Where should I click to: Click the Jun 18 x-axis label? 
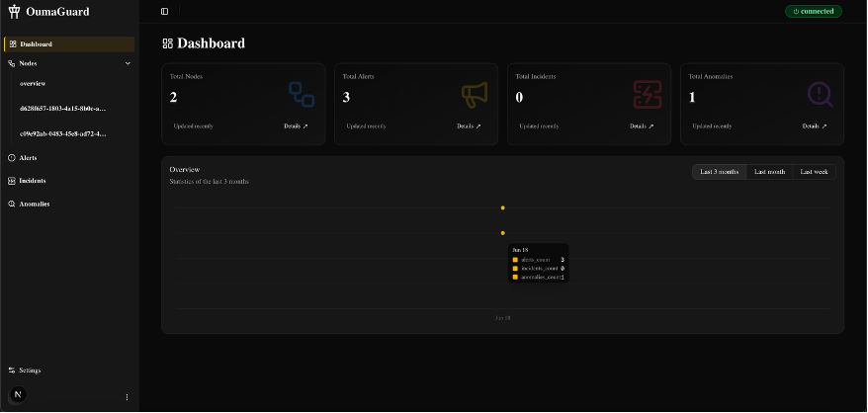pyautogui.click(x=502, y=318)
